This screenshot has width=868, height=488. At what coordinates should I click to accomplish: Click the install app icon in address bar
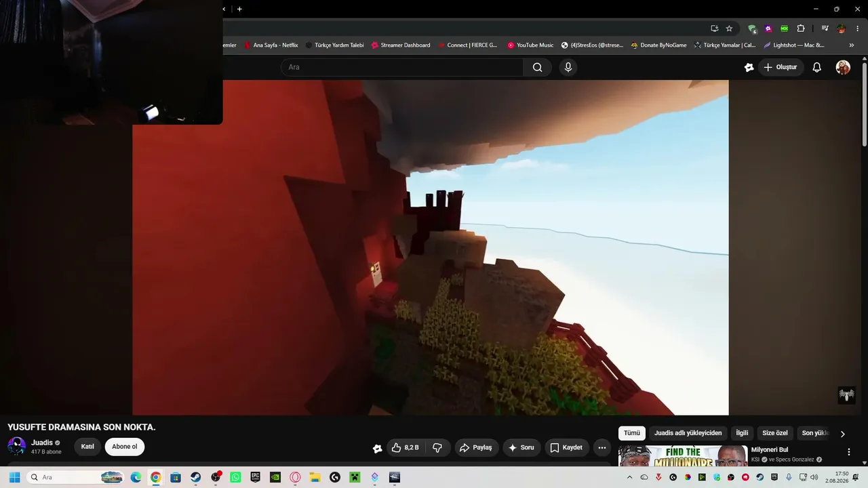point(714,28)
